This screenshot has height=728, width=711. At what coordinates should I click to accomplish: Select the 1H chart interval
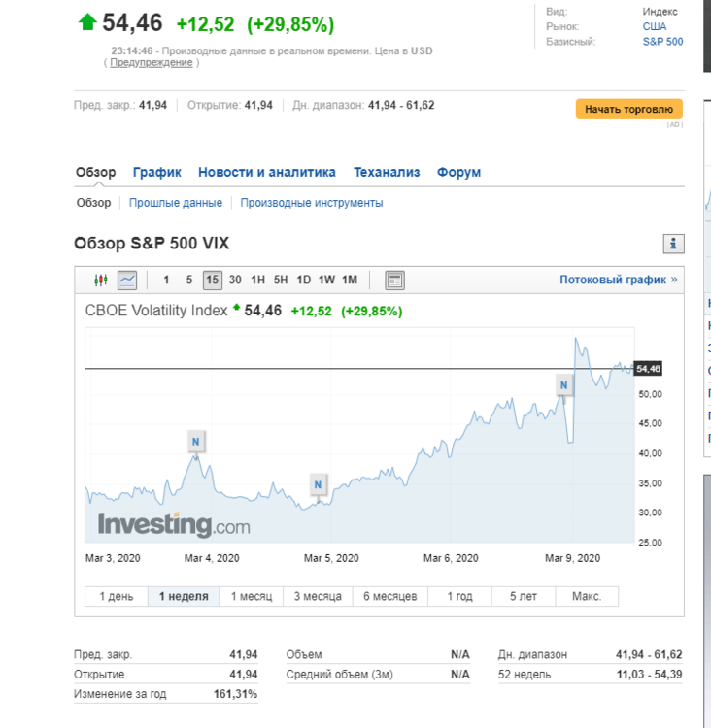coord(258,280)
